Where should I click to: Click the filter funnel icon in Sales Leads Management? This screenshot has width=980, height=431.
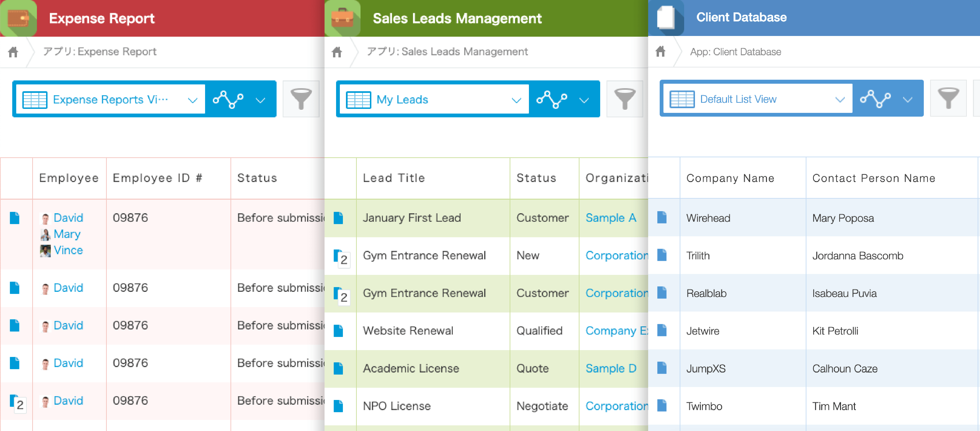624,99
